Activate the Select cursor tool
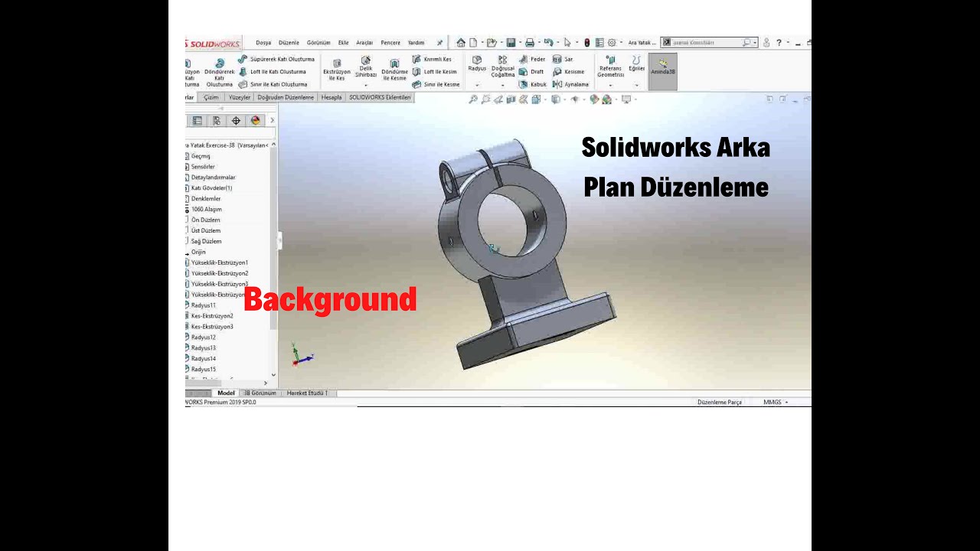 [567, 43]
